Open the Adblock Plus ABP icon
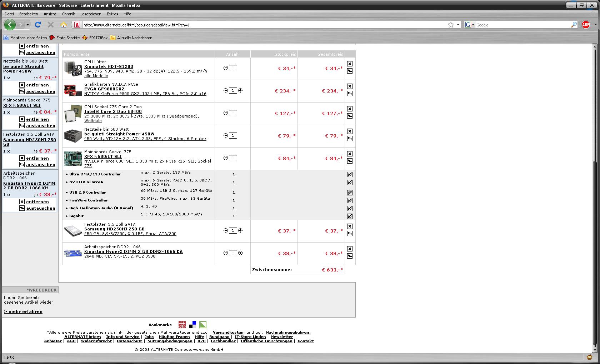This screenshot has height=364, width=600. (x=586, y=25)
